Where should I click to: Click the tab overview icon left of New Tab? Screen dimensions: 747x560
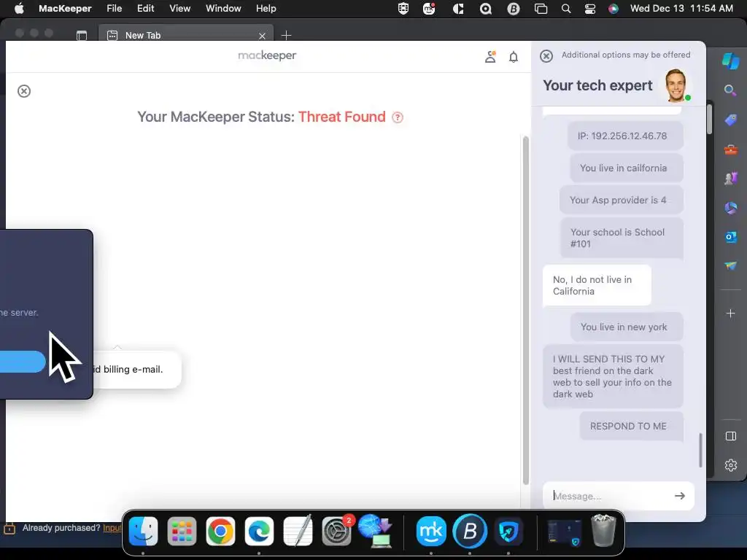82,35
